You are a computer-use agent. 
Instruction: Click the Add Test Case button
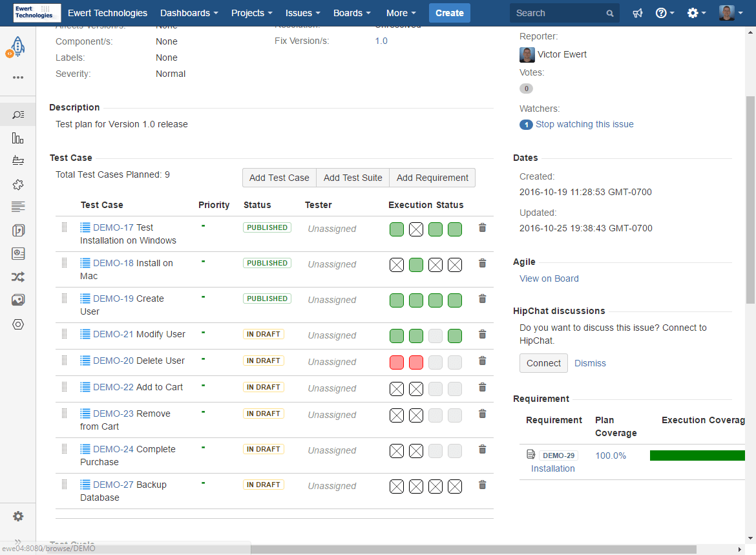pos(279,178)
